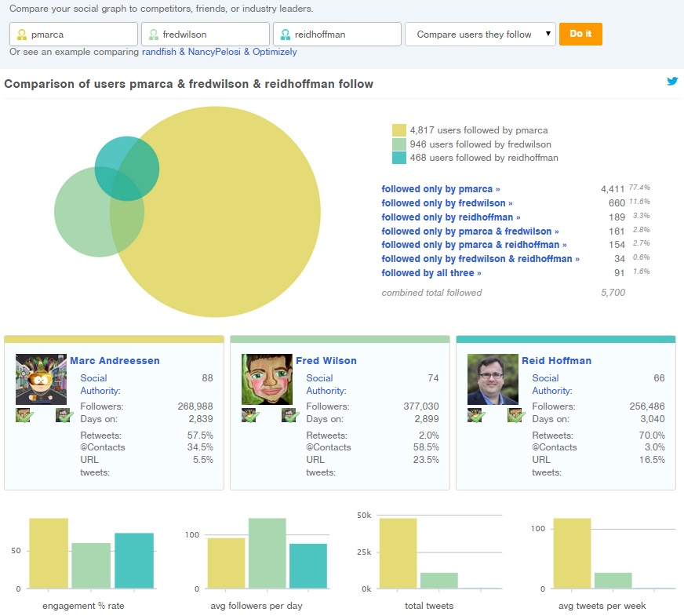Click the 'combined total followed' text

point(432,293)
